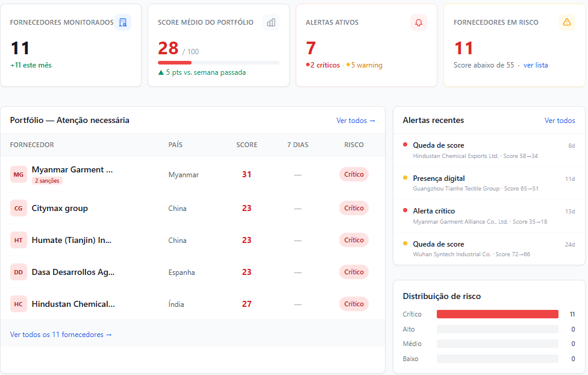Viewport: 588px width, 375px height.
Task: Click the Crítico bar in Distribuição de risco
Action: pyautogui.click(x=497, y=314)
